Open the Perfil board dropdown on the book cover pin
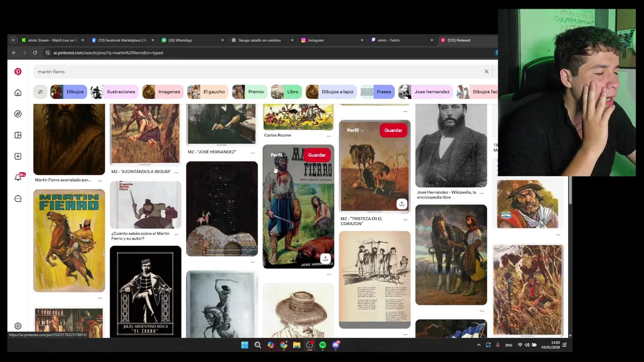The height and width of the screenshot is (362, 644). [x=279, y=155]
